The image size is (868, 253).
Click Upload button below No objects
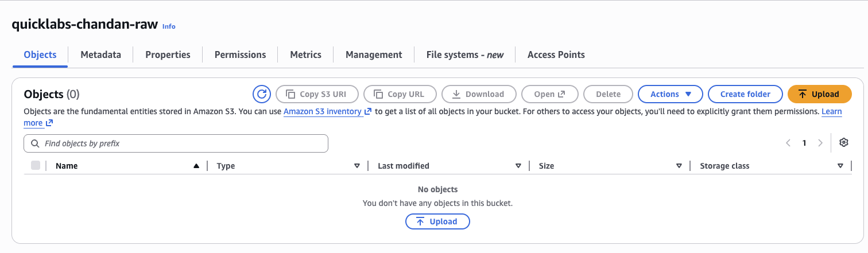437,221
